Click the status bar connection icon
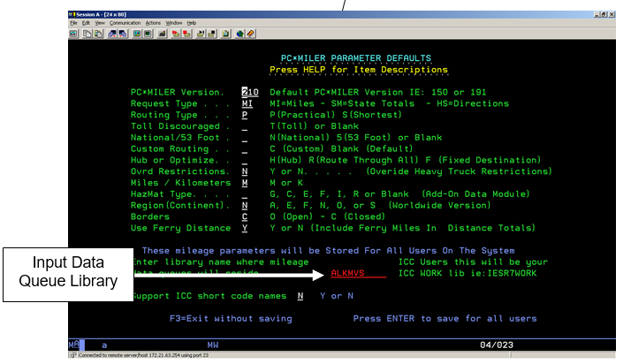This screenshot has height=364, width=631. click(x=72, y=355)
